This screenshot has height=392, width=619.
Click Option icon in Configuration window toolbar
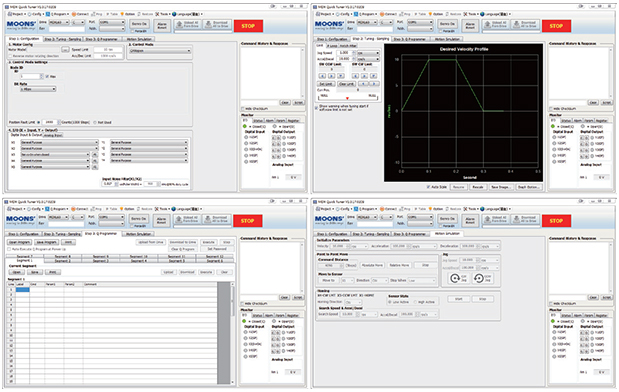pyautogui.click(x=122, y=14)
